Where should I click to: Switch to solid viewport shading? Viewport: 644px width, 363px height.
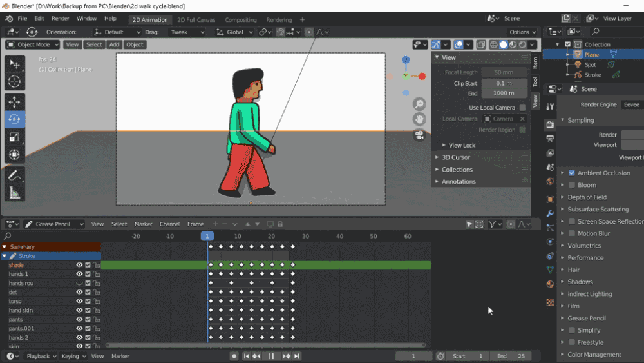(x=503, y=44)
